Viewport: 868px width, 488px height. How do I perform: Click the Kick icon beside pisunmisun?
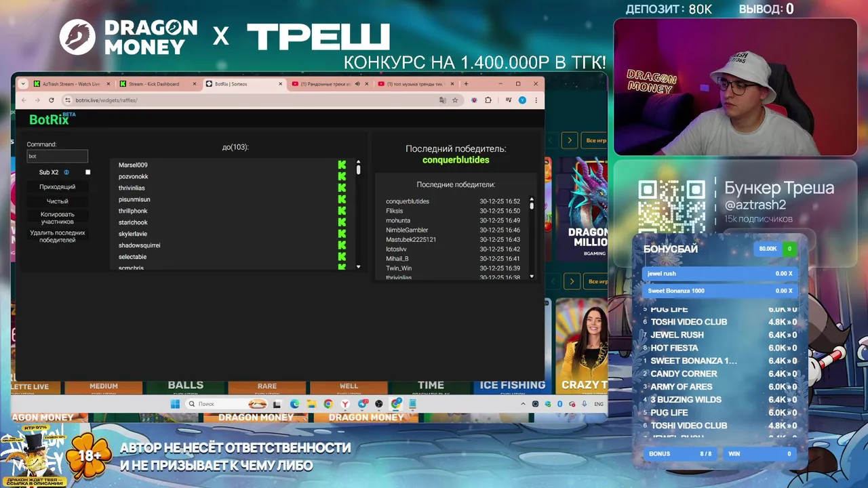pyautogui.click(x=342, y=199)
